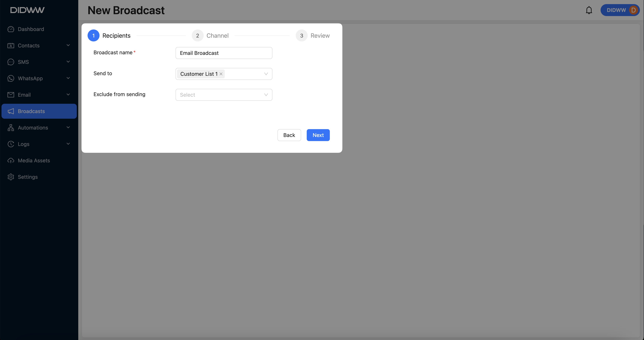Expand the SMS sidebar submenu
This screenshot has height=340, width=644.
pyautogui.click(x=68, y=62)
